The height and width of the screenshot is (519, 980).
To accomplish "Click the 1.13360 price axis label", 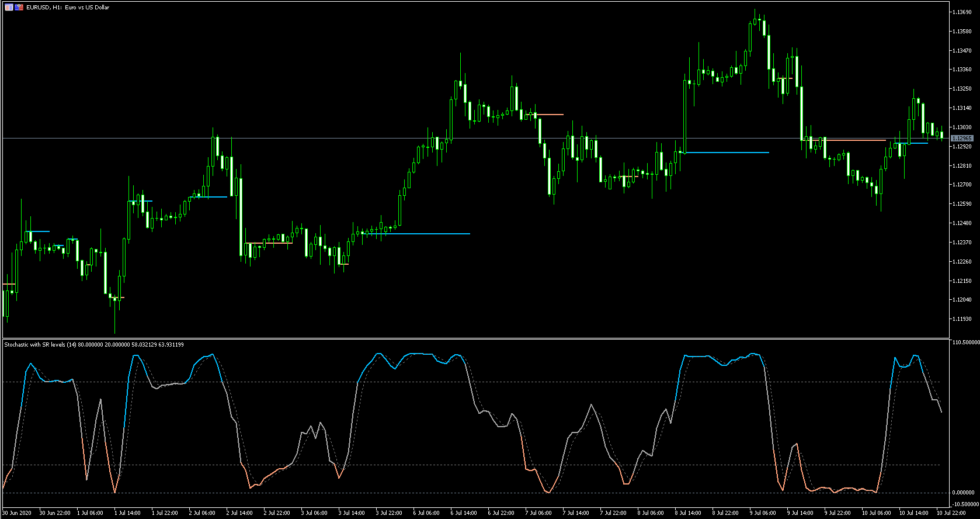I will [x=961, y=70].
